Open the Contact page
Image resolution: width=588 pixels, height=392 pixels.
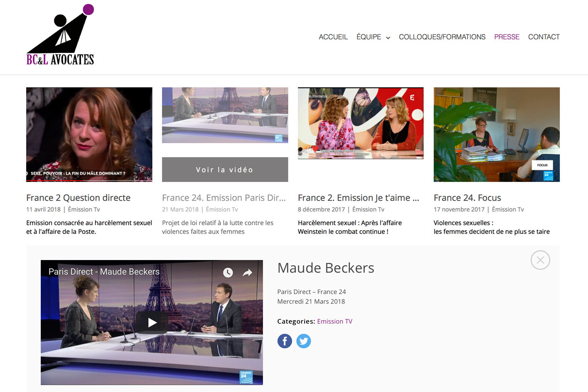click(544, 37)
